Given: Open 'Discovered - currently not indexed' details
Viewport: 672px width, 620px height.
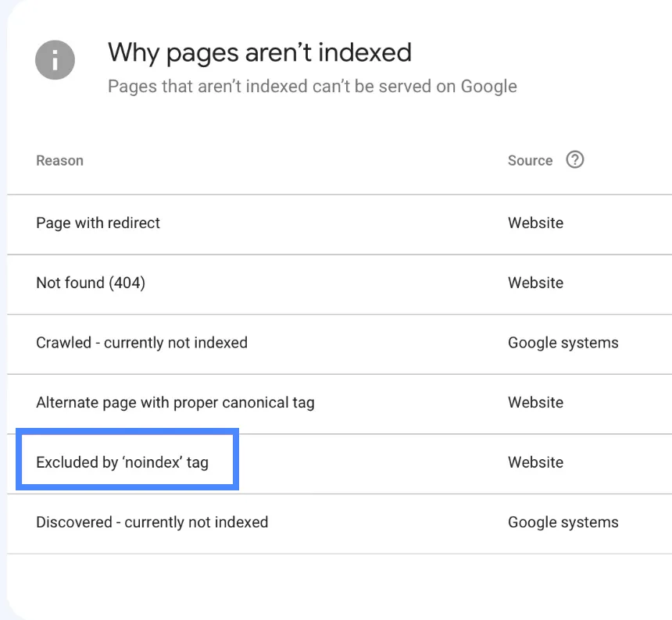Looking at the screenshot, I should (x=152, y=522).
